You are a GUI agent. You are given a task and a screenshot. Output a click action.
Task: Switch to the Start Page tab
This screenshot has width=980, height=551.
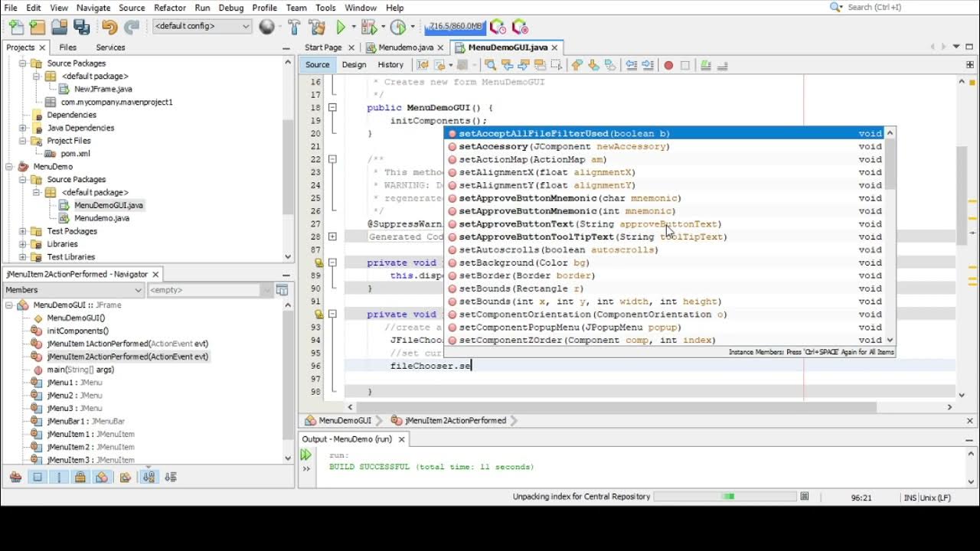pos(323,47)
